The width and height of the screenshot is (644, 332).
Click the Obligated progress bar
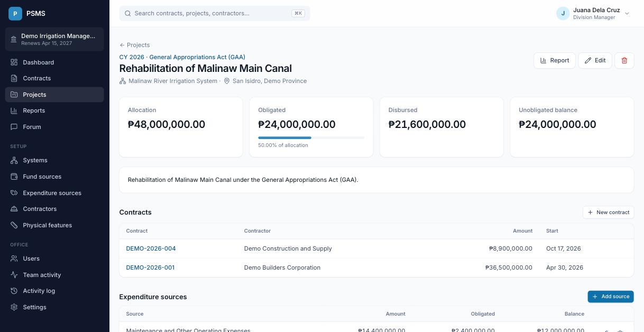311,137
